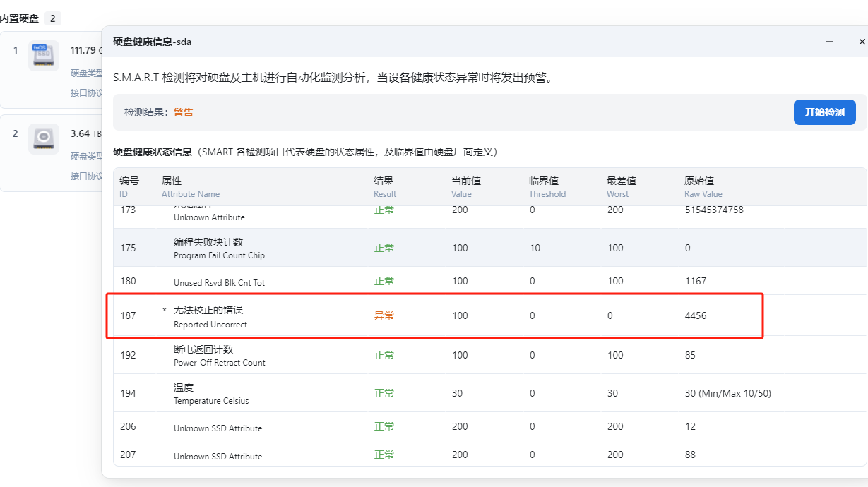
Task: Select the SSD disk icon for disk 1
Action: click(x=44, y=55)
